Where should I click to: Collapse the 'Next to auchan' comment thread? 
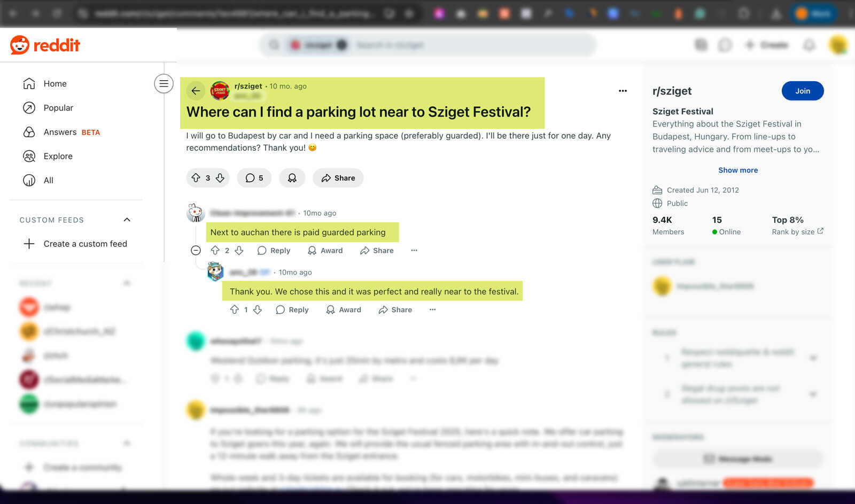point(196,250)
